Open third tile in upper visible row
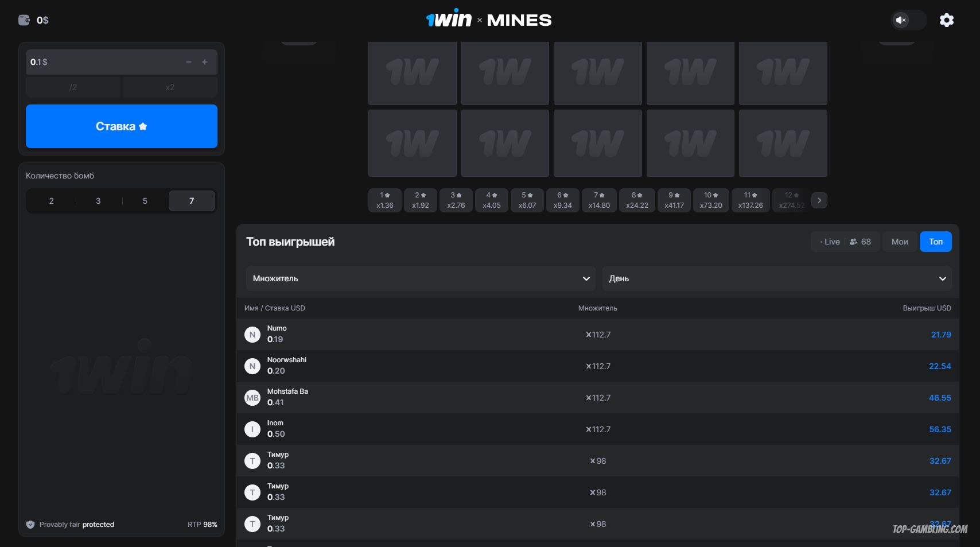Image resolution: width=980 pixels, height=547 pixels. [x=598, y=73]
